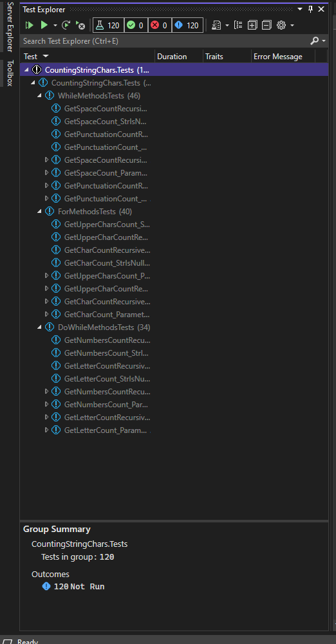
Task: Select DoWhileMethodsTests (34) row text
Action: click(x=104, y=327)
